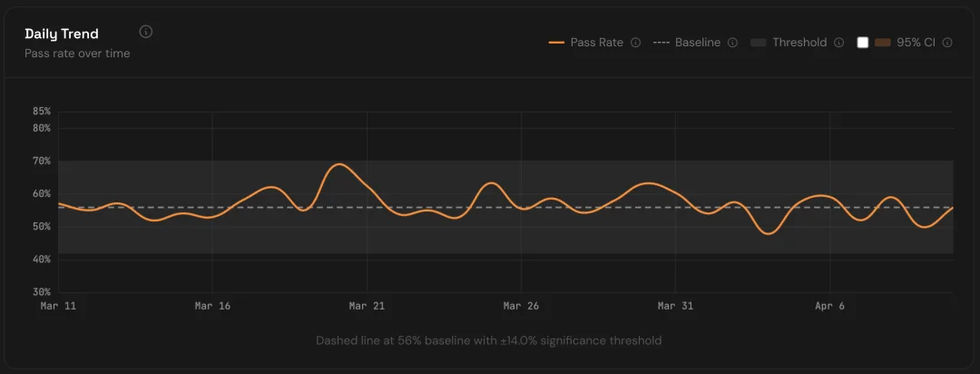The width and height of the screenshot is (980, 374).
Task: Click the Apr 6 x-axis label
Action: [829, 307]
